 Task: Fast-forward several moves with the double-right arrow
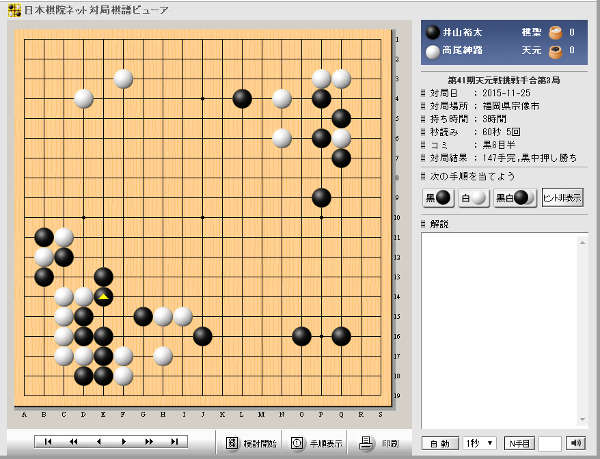[149, 442]
